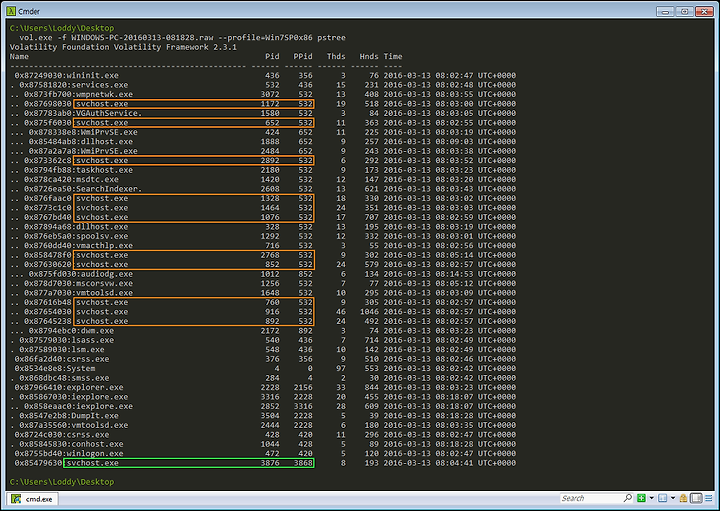This screenshot has width=720, height=511.
Task: Click the conhost.exe process name
Action: [97, 444]
